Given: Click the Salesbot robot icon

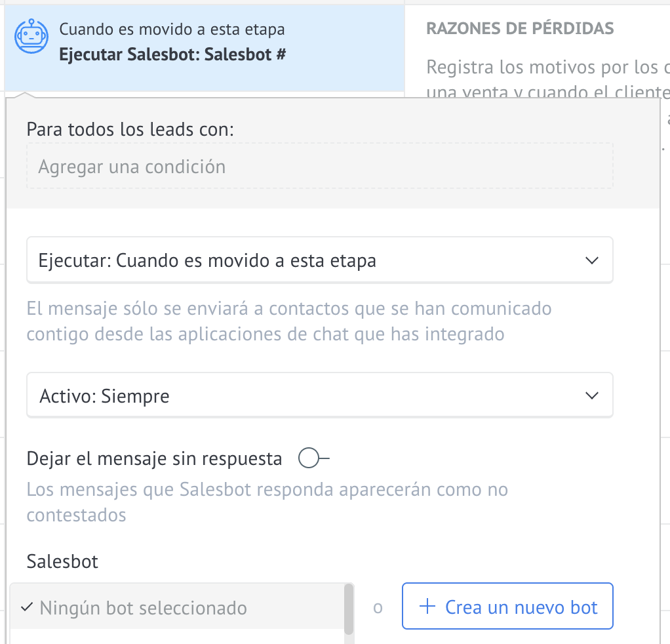Looking at the screenshot, I should (x=31, y=37).
